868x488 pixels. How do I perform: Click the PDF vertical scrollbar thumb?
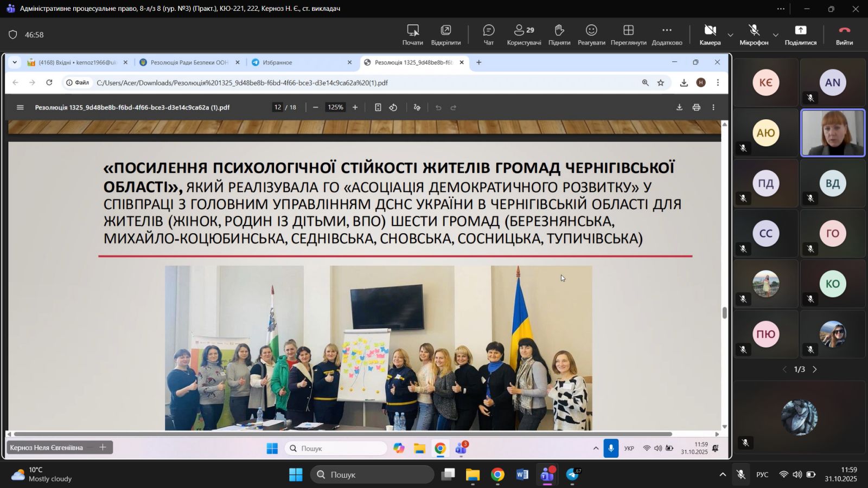(724, 313)
